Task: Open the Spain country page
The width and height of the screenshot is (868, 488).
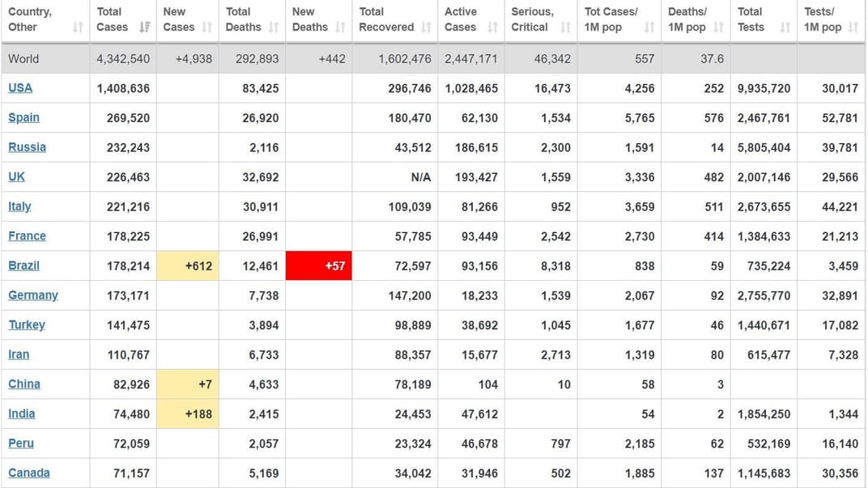Action: 23,117
